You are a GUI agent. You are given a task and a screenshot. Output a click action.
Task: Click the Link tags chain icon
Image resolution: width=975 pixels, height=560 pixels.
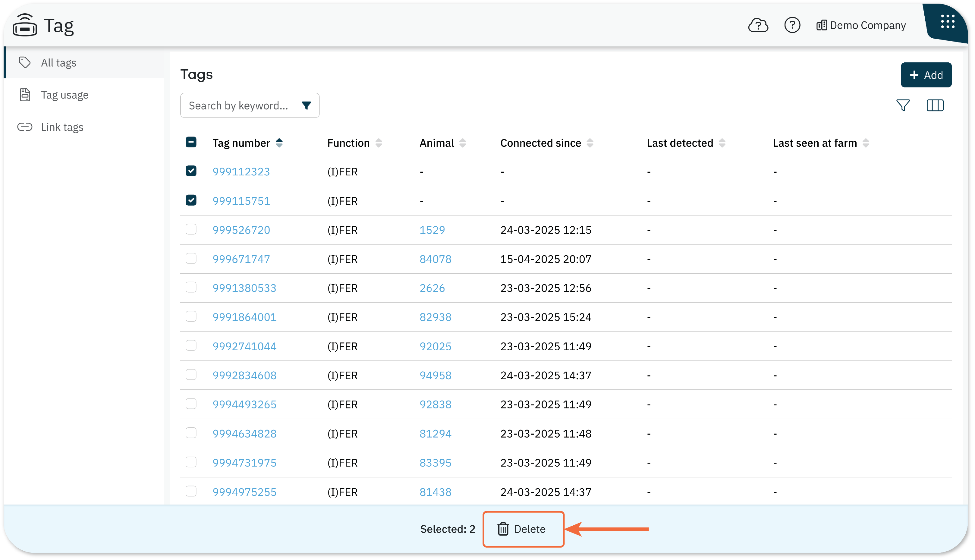(25, 127)
